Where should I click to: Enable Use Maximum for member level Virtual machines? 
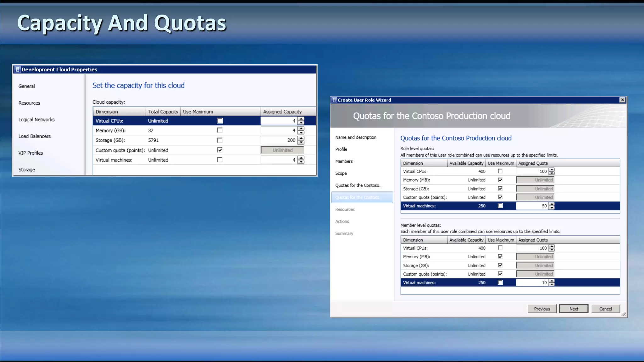(x=500, y=282)
